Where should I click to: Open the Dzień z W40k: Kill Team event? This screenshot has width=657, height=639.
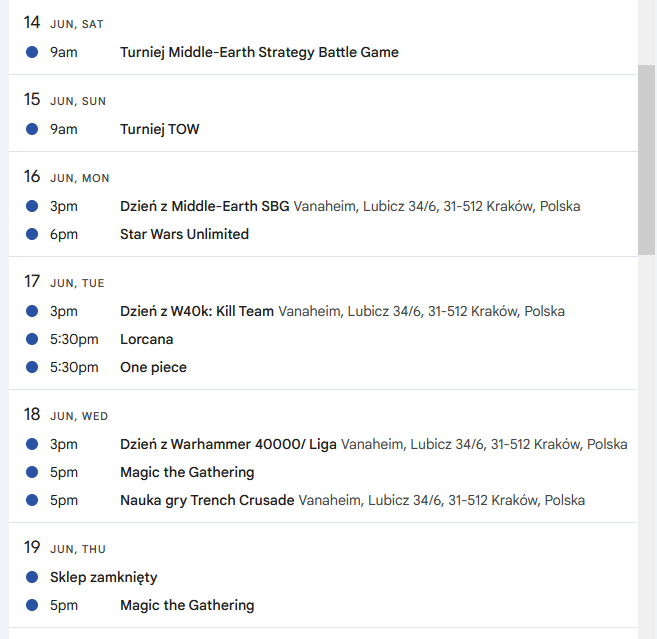coord(197,311)
